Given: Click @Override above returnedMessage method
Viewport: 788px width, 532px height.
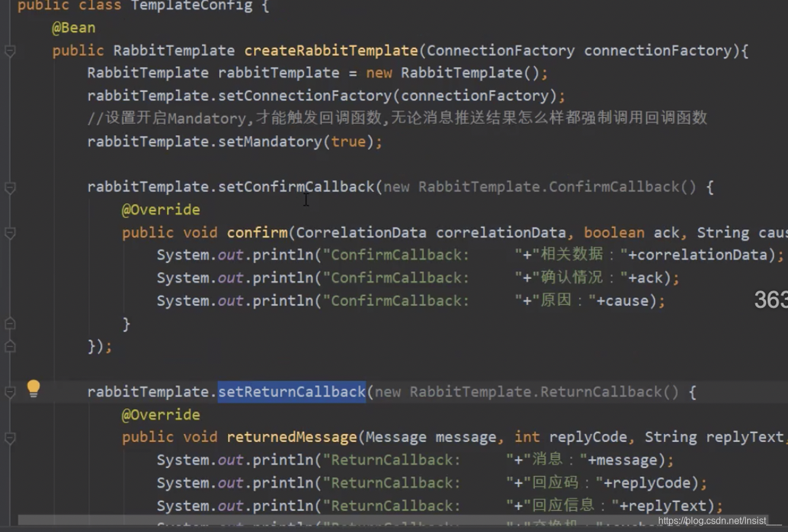Looking at the screenshot, I should pyautogui.click(x=161, y=415).
